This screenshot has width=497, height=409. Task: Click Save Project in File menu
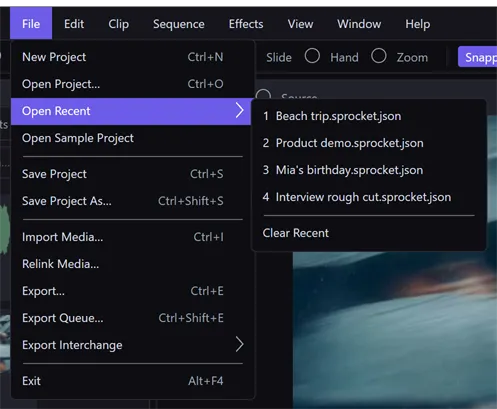(131, 174)
